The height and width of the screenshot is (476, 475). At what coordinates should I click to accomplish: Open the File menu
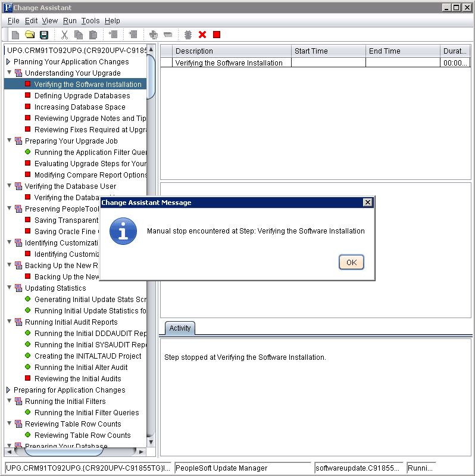pyautogui.click(x=13, y=21)
